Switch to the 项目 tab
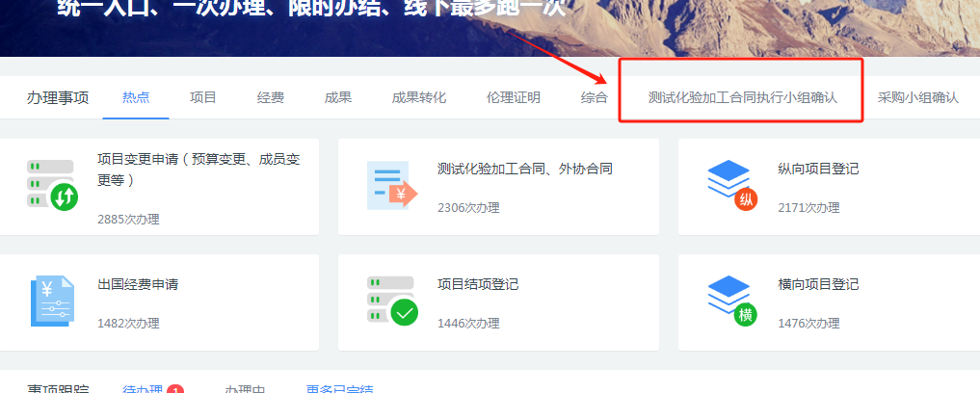Screen dimensions: 980x393 coord(203,97)
